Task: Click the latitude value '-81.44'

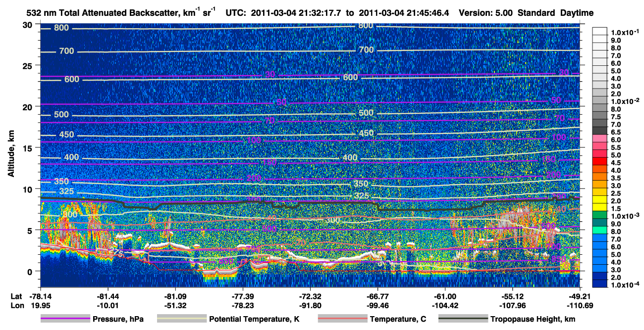Action: click(107, 296)
